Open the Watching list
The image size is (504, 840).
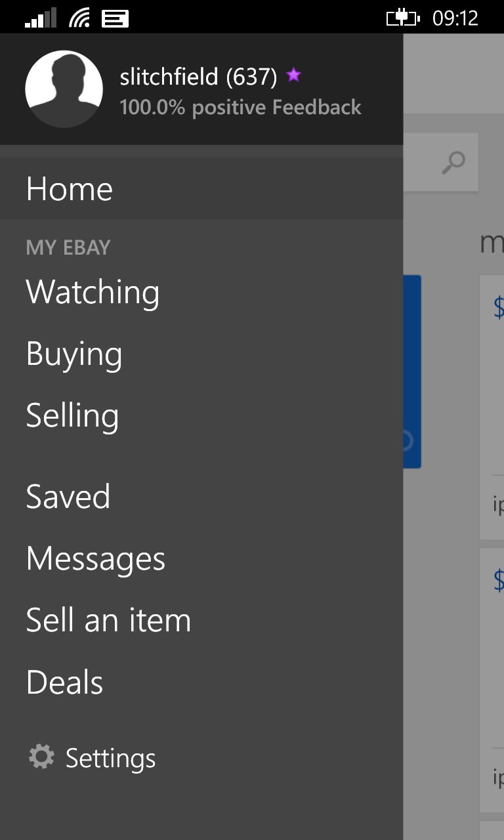tap(93, 292)
